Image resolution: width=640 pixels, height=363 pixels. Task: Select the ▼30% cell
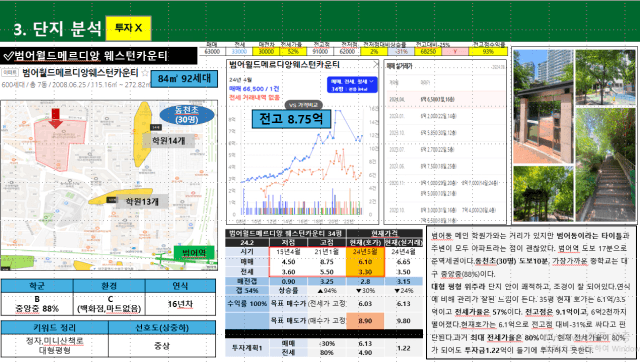pyautogui.click(x=365, y=291)
